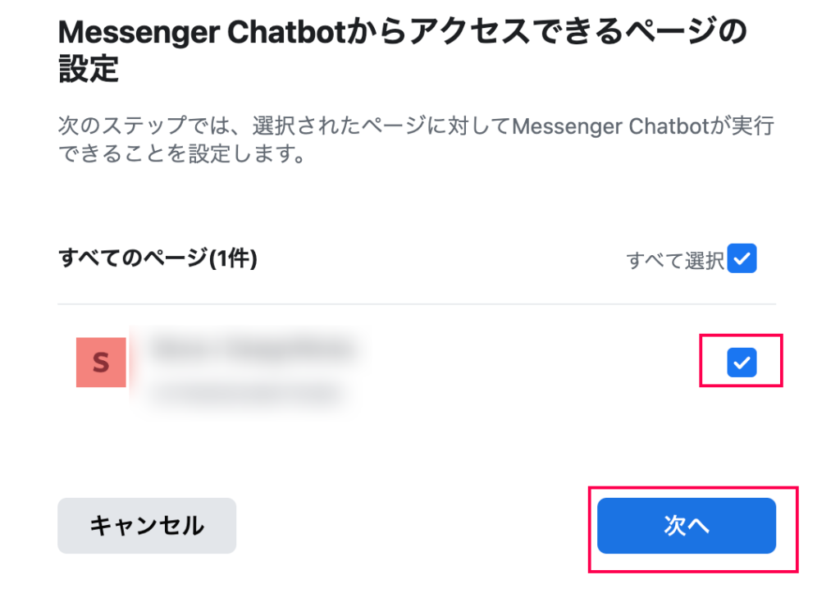Click Messenger Chatbot text in the gray description
Screen dimensions: 840x616
(x=610, y=126)
